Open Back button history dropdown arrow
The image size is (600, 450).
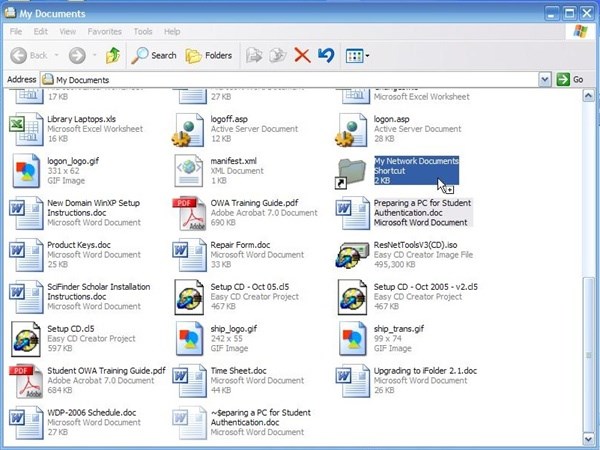[56, 55]
